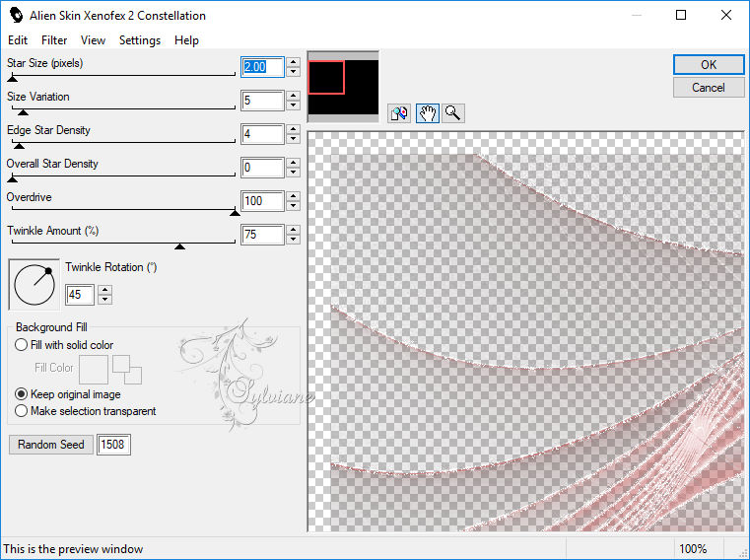Increase Twinkle Rotation with up arrow

104,290
